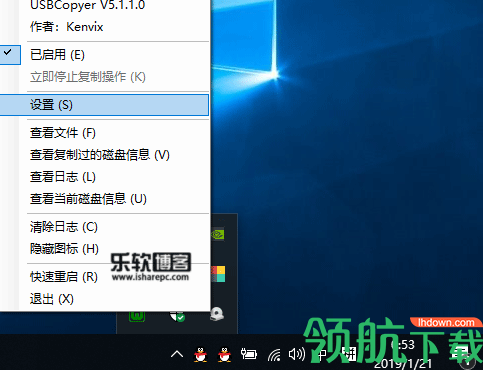The height and width of the screenshot is (370, 483).
Task: Open the QQ penguin icon beside the battery
Action: click(x=224, y=354)
